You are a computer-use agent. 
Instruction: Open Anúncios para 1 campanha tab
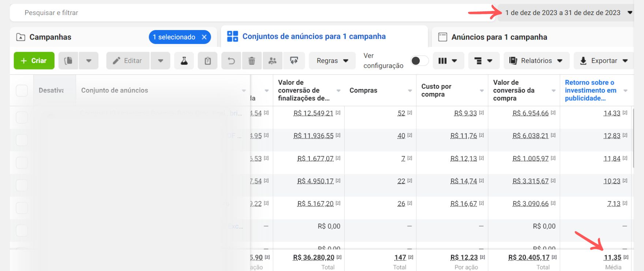pos(499,37)
